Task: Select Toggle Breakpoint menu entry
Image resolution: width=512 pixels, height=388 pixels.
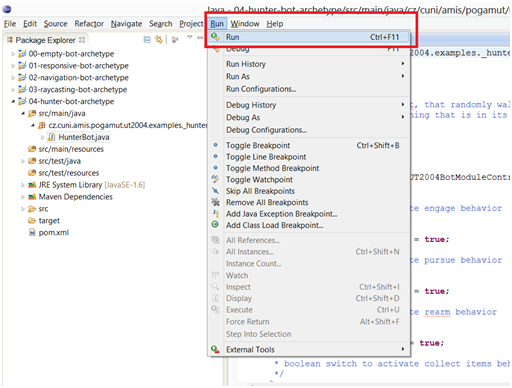Action: [x=309, y=145]
